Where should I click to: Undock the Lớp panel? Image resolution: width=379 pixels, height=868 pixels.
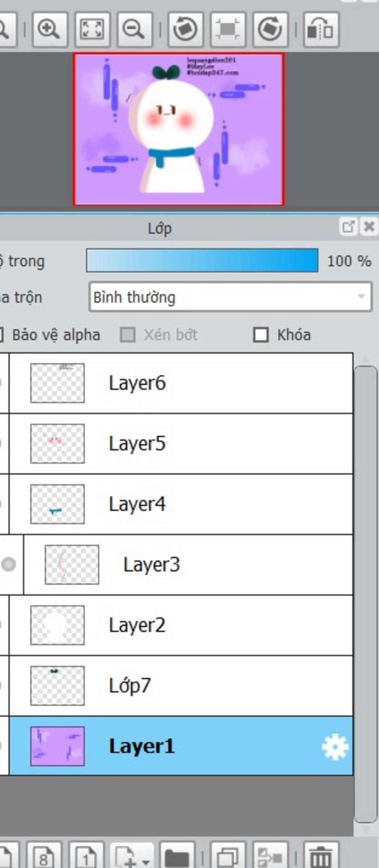point(348,226)
